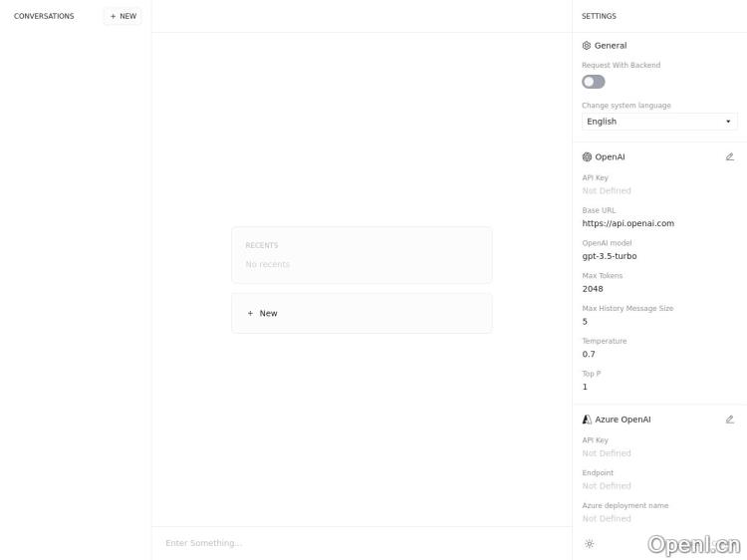The width and height of the screenshot is (747, 560).
Task: Click the OpenAI logo icon
Action: (587, 156)
